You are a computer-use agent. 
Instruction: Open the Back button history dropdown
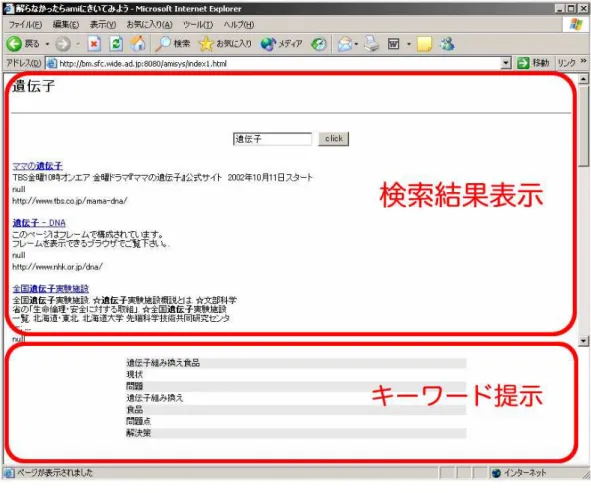point(47,44)
